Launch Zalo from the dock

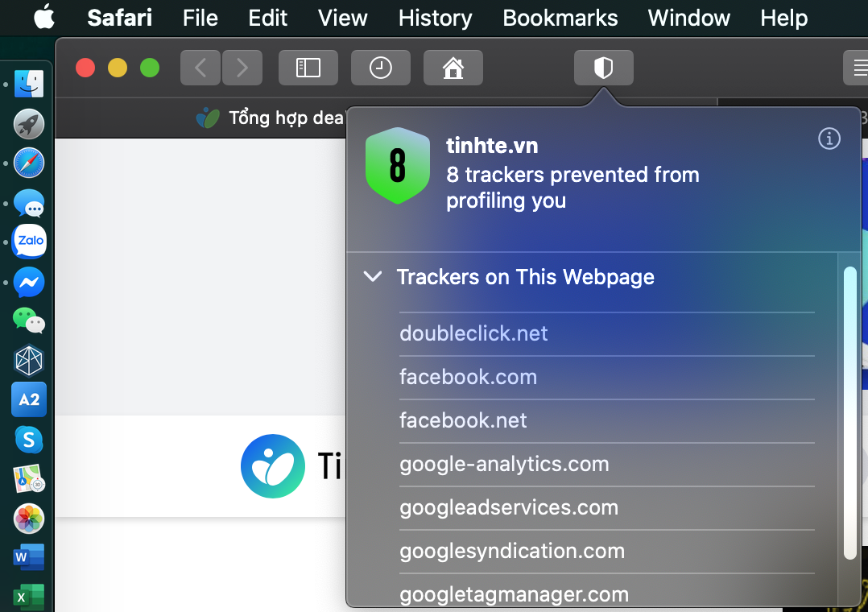(x=29, y=242)
